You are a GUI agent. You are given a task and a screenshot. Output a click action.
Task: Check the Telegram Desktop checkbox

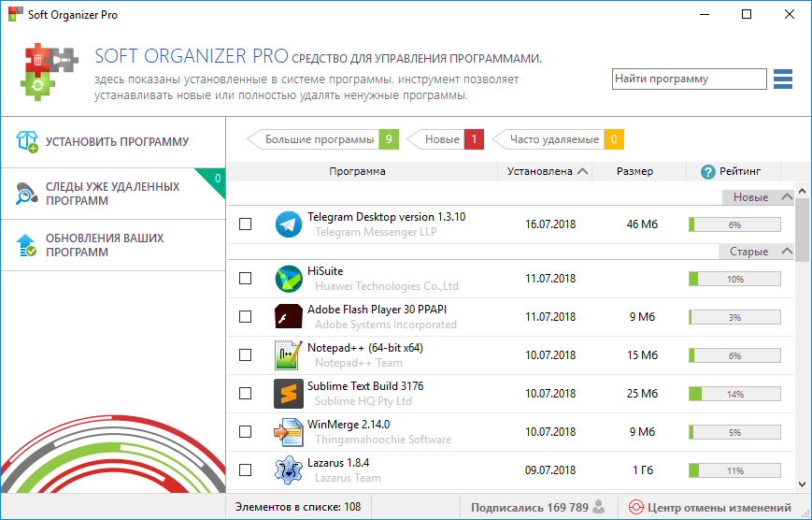coord(246,224)
